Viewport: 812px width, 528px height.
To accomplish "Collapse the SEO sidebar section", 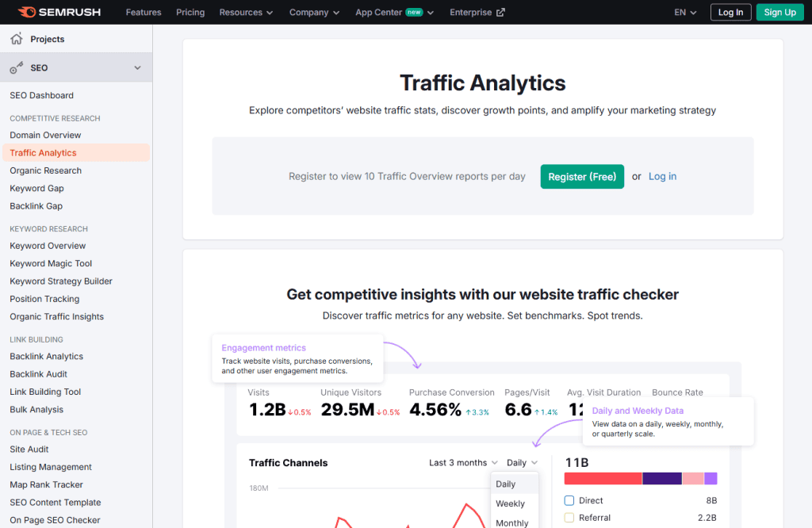I will (x=137, y=68).
